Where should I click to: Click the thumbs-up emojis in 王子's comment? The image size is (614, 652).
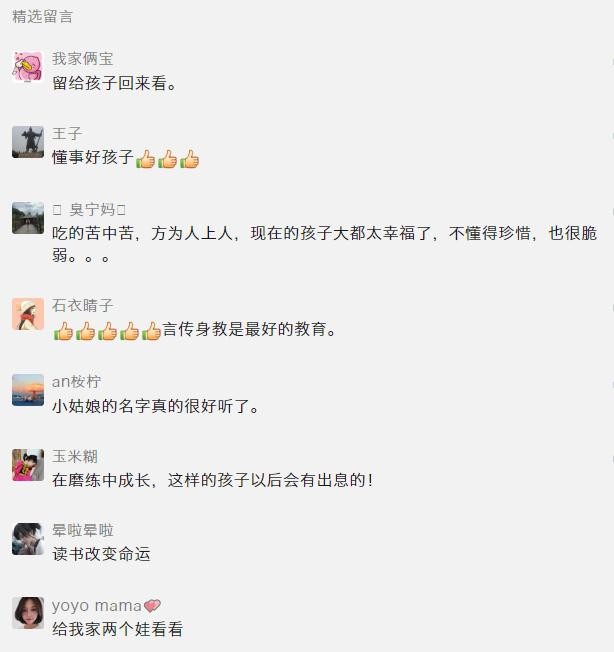click(168, 159)
